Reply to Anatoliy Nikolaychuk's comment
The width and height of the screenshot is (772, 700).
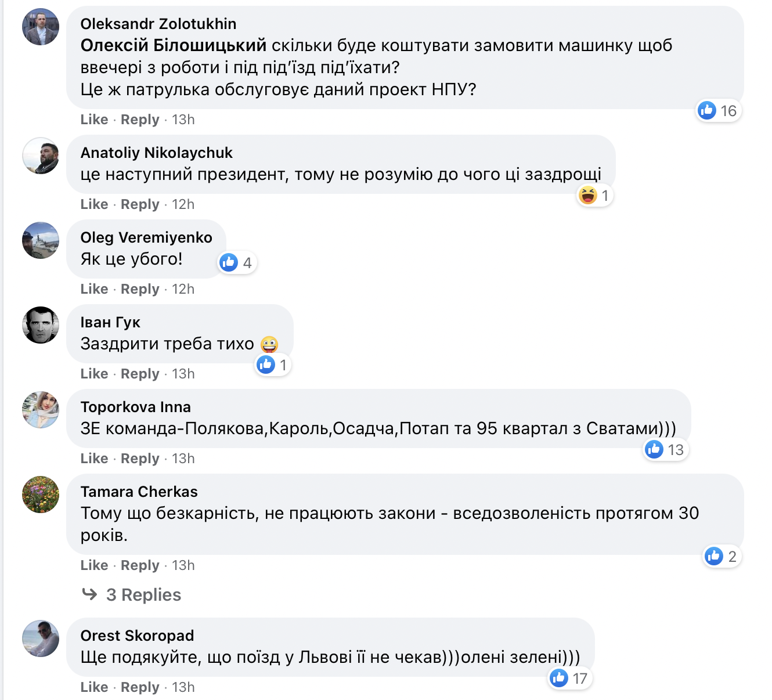pyautogui.click(x=140, y=204)
